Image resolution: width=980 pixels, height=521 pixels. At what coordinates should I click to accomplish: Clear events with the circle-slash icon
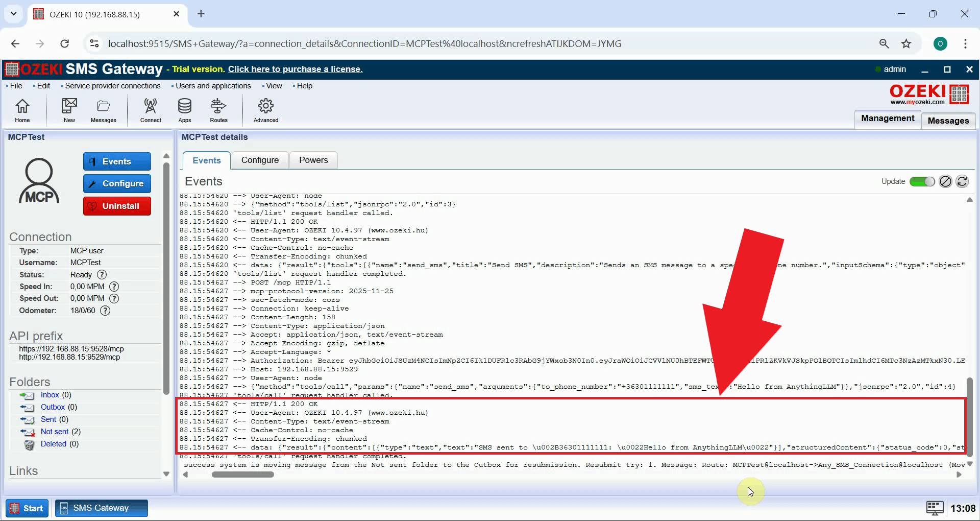[945, 181]
